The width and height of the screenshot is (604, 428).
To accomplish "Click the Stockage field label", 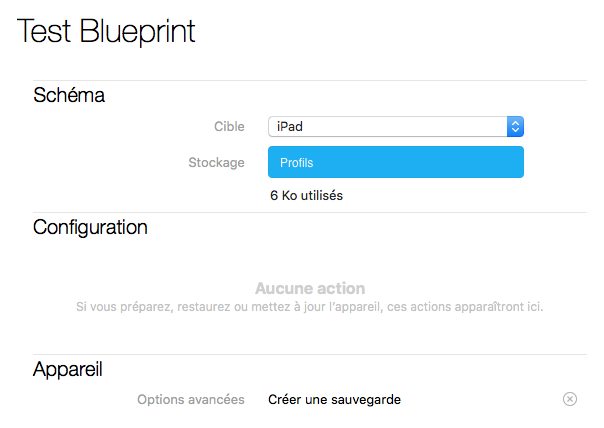I will click(x=216, y=162).
